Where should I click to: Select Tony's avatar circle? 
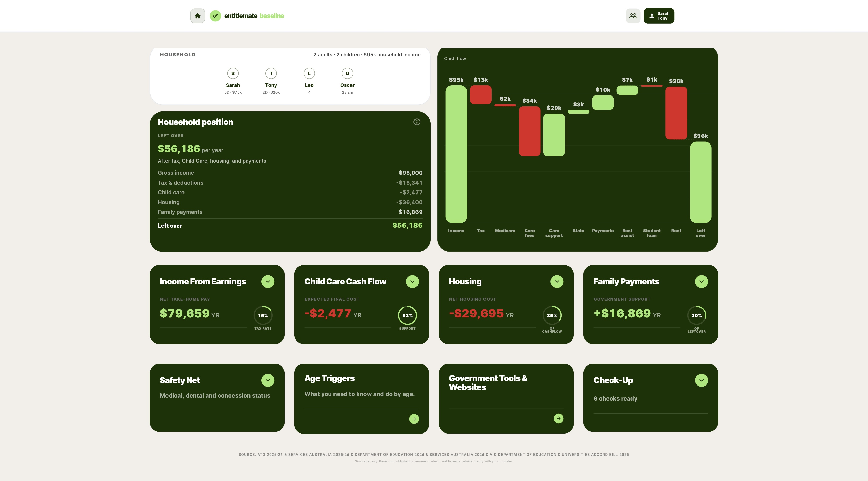point(271,73)
